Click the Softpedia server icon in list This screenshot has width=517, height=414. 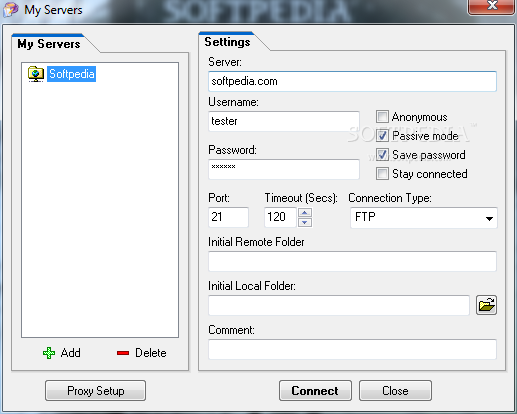coord(36,74)
